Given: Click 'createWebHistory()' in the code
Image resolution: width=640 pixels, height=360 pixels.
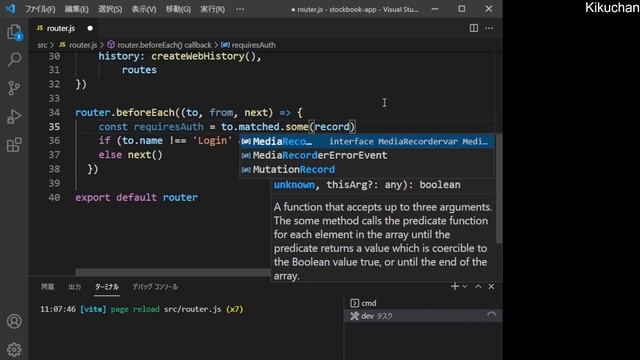Looking at the screenshot, I should tap(203, 56).
